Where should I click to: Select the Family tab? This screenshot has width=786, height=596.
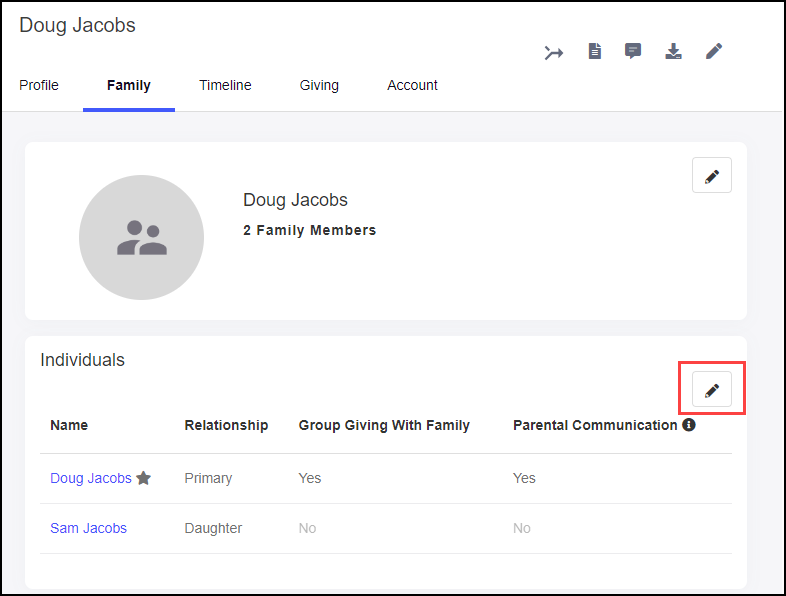point(129,85)
